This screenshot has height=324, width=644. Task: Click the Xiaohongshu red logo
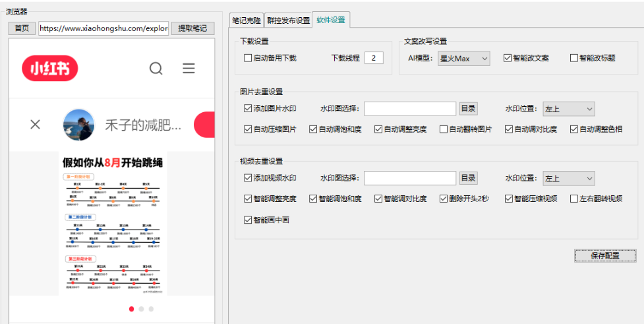(50, 68)
